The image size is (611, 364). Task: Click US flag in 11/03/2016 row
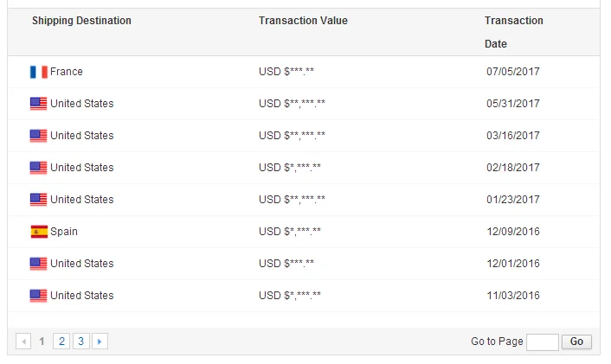pyautogui.click(x=38, y=296)
